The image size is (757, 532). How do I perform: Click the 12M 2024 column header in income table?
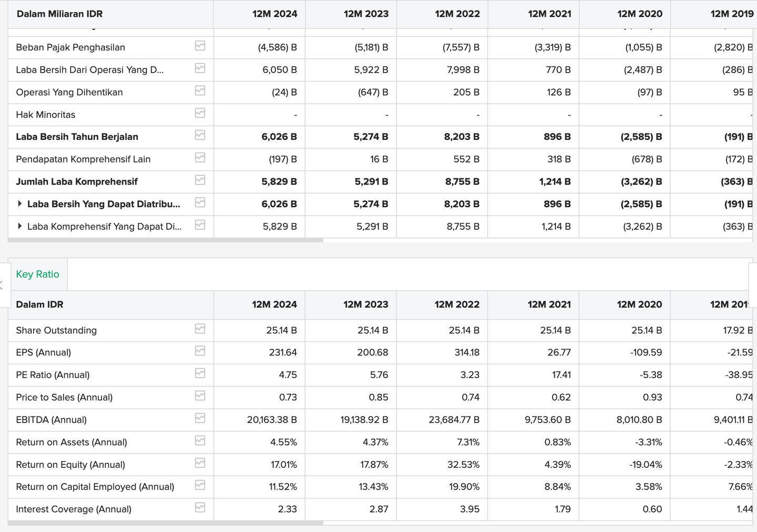click(274, 14)
